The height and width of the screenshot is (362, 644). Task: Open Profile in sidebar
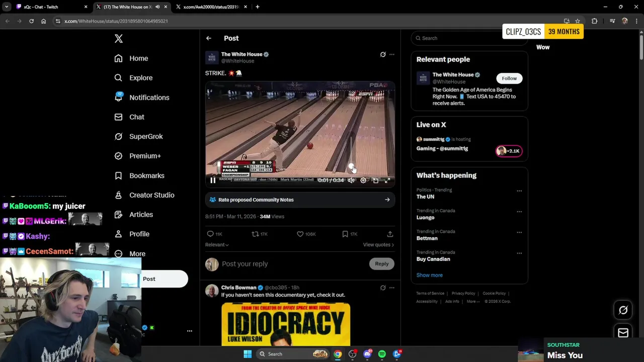point(132,234)
